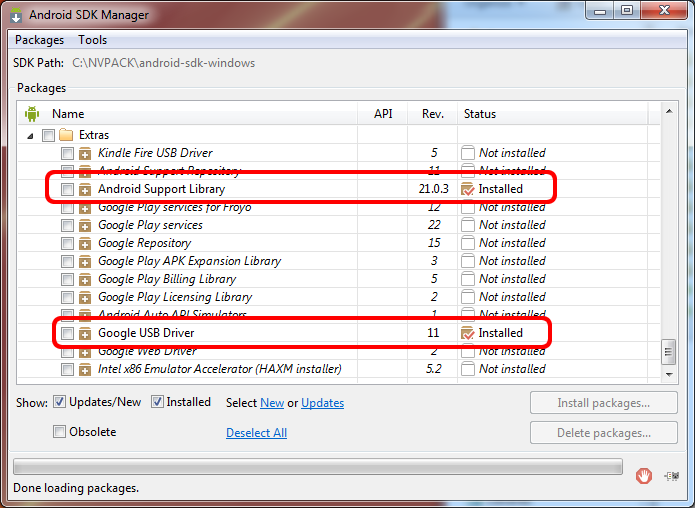Click the Deselect All link
Image resolution: width=695 pixels, height=508 pixels.
(x=257, y=433)
